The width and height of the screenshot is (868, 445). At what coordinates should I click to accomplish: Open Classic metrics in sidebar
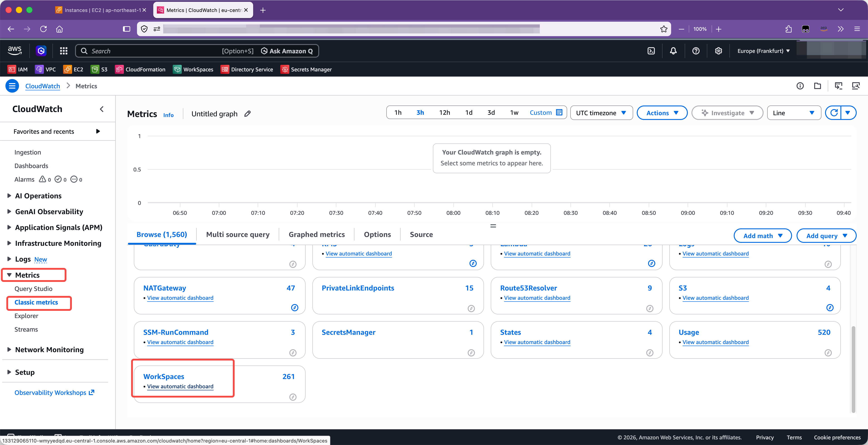(x=36, y=302)
